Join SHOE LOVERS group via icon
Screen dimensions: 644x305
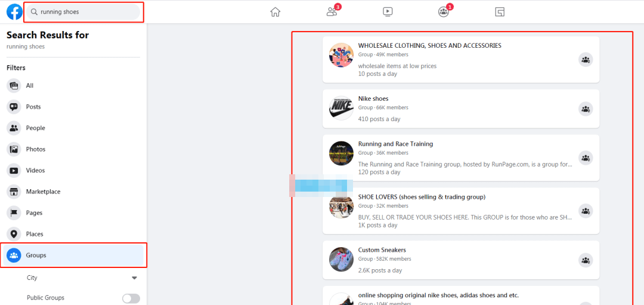tap(586, 211)
